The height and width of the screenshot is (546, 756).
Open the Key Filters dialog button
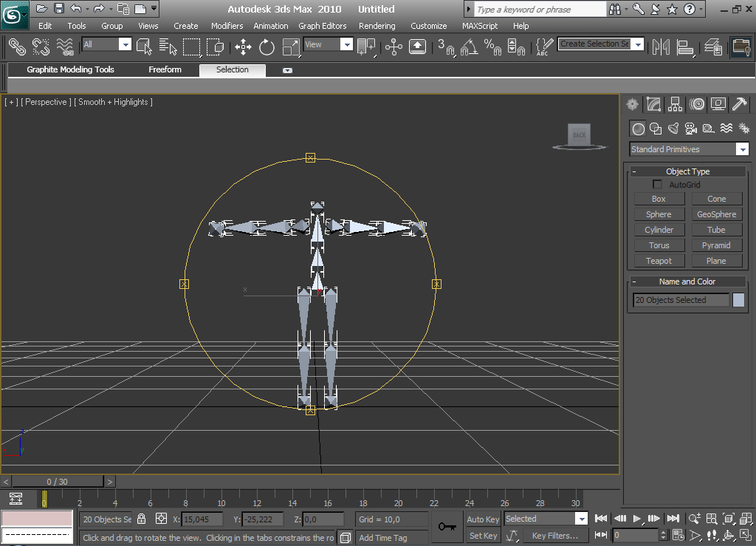pyautogui.click(x=554, y=536)
